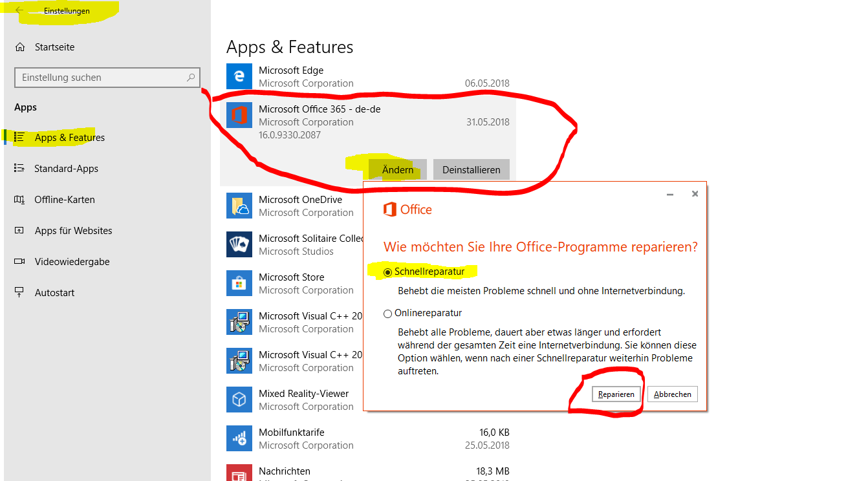
Task: Focus the Einstellung suchen search field
Action: click(x=107, y=78)
